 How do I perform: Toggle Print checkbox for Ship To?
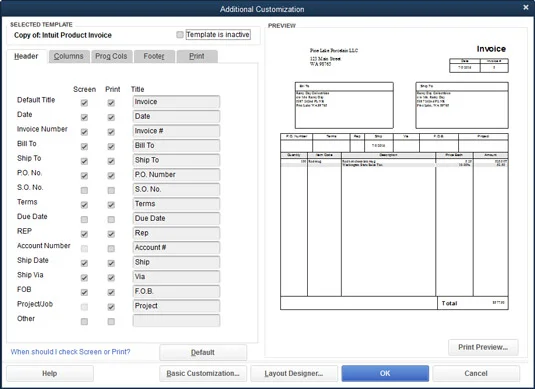coord(111,161)
